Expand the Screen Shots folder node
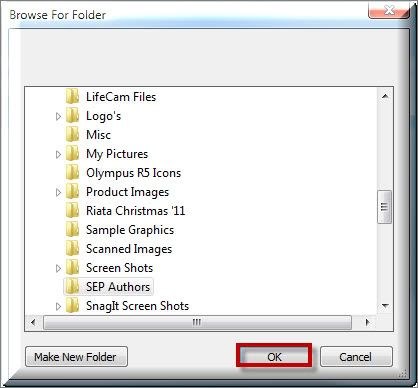Screen dimensions: 418x388 pyautogui.click(x=58, y=268)
